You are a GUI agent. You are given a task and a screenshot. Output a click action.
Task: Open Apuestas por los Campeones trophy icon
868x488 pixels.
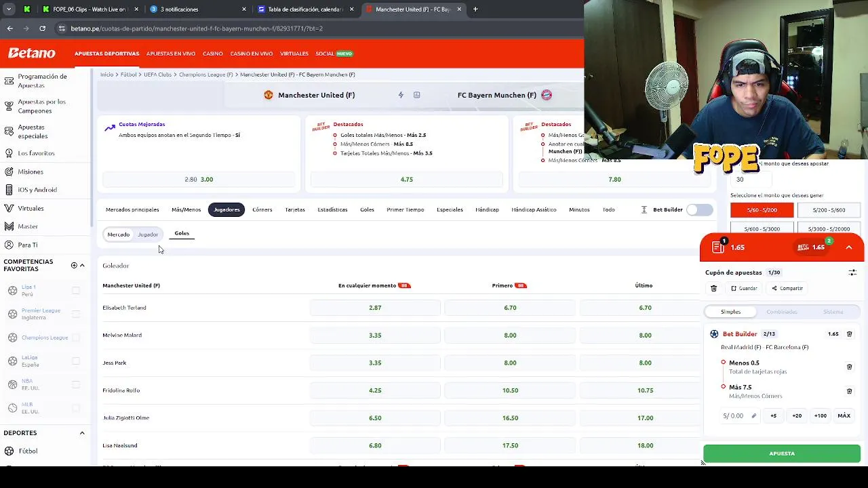pos(9,106)
